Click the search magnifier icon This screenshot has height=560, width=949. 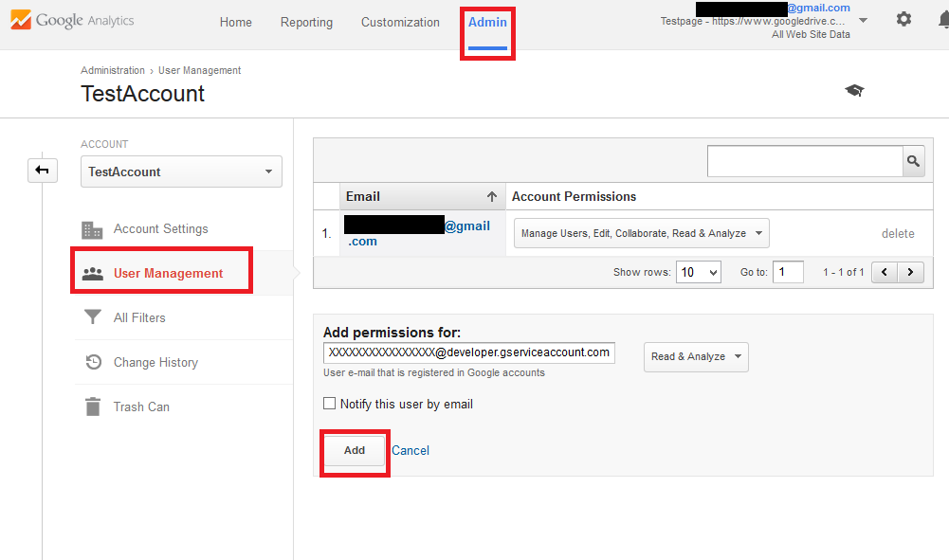pos(913,162)
